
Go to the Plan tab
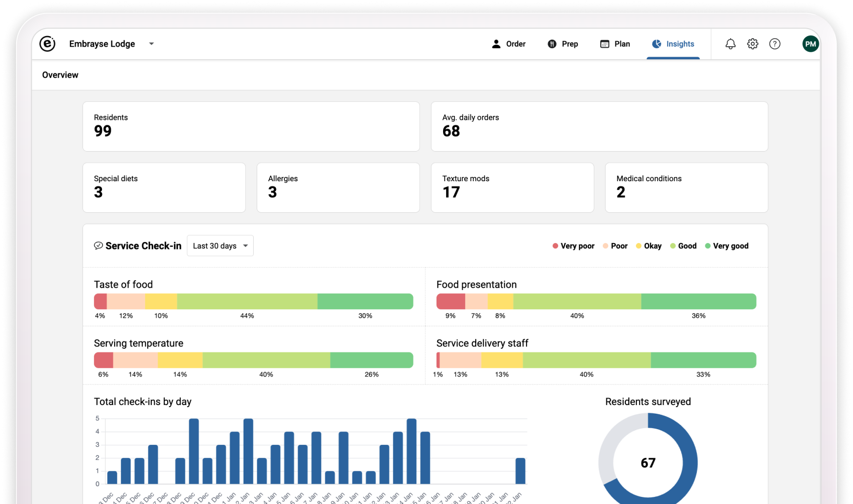pyautogui.click(x=615, y=44)
